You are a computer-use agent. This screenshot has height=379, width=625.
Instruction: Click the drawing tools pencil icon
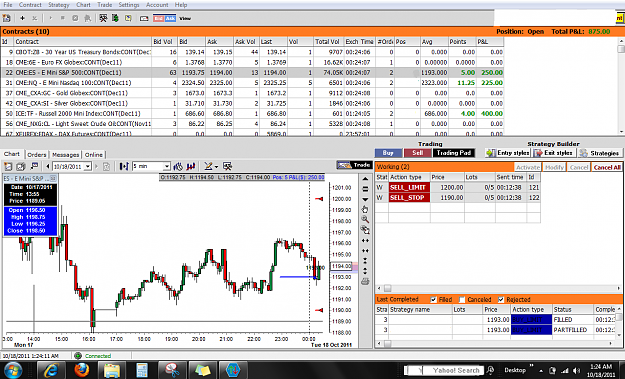208,166
